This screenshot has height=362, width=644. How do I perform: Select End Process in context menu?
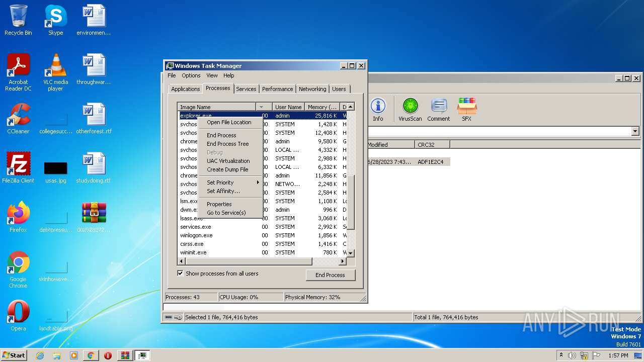[x=221, y=135]
